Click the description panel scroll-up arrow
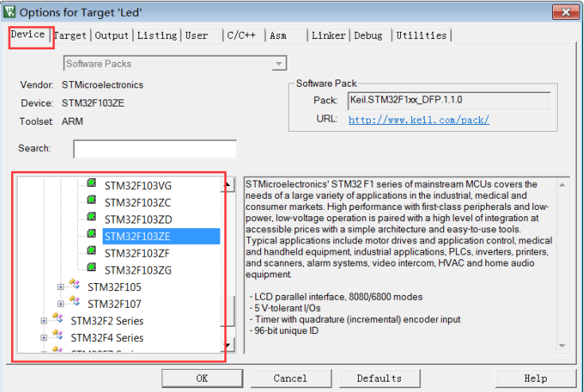 (x=563, y=185)
